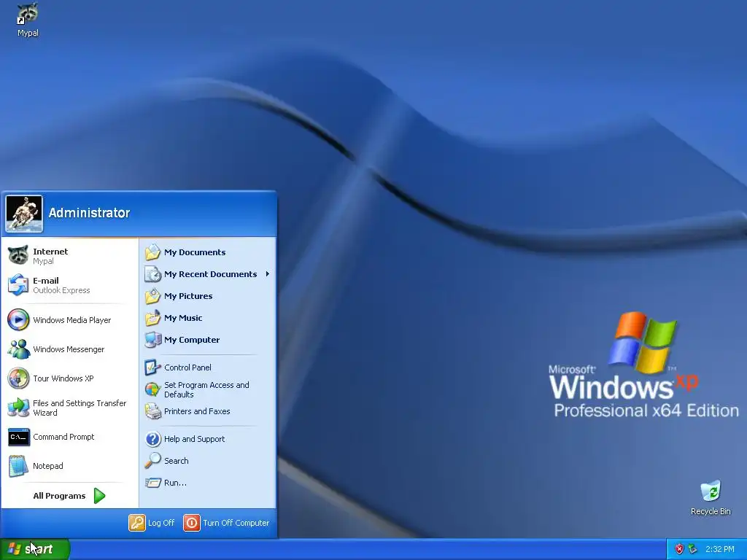
Task: Click the Administrator user name
Action: click(89, 213)
